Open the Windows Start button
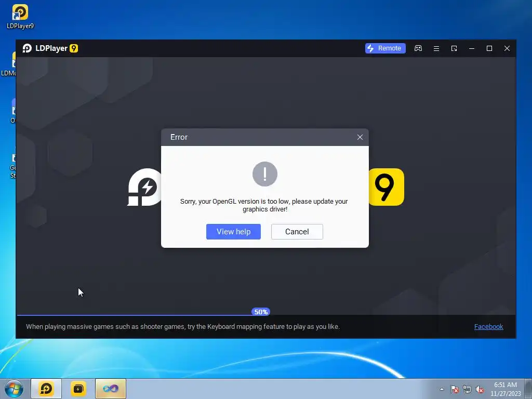 click(14, 389)
